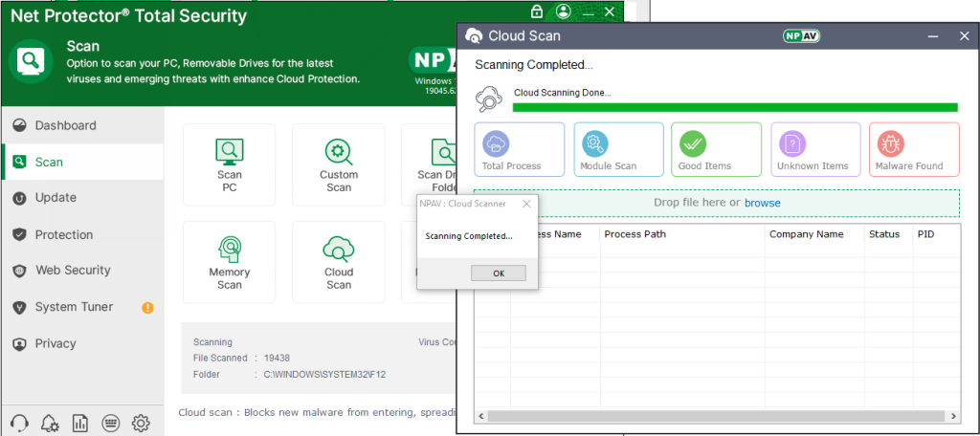
Task: Click the green cloud scan progress bar
Action: point(735,107)
